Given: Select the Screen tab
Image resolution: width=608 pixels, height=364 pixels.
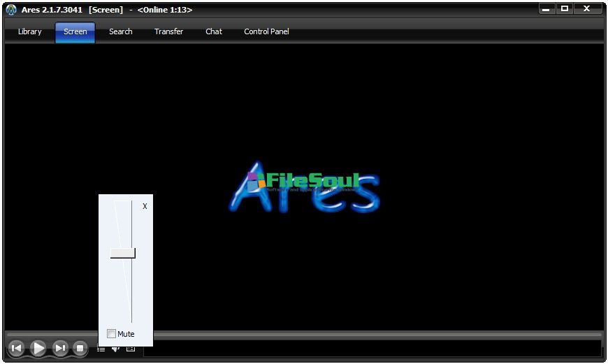Looking at the screenshot, I should 75,31.
